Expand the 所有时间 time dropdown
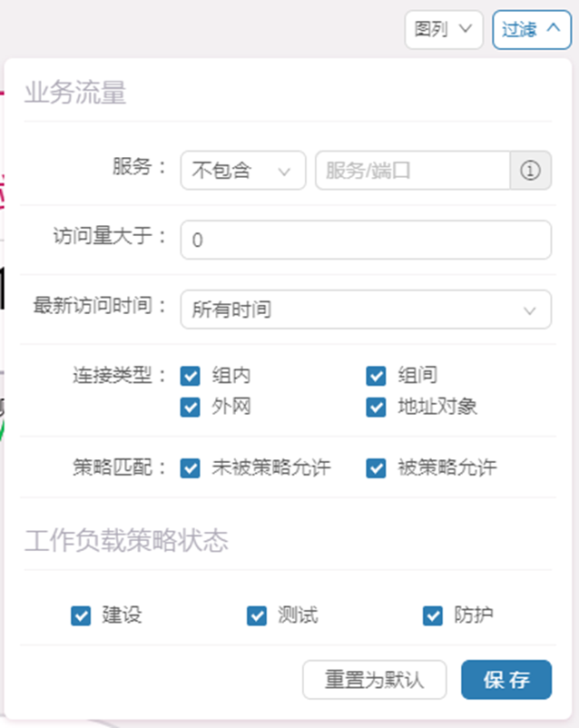579x728 pixels. [365, 310]
